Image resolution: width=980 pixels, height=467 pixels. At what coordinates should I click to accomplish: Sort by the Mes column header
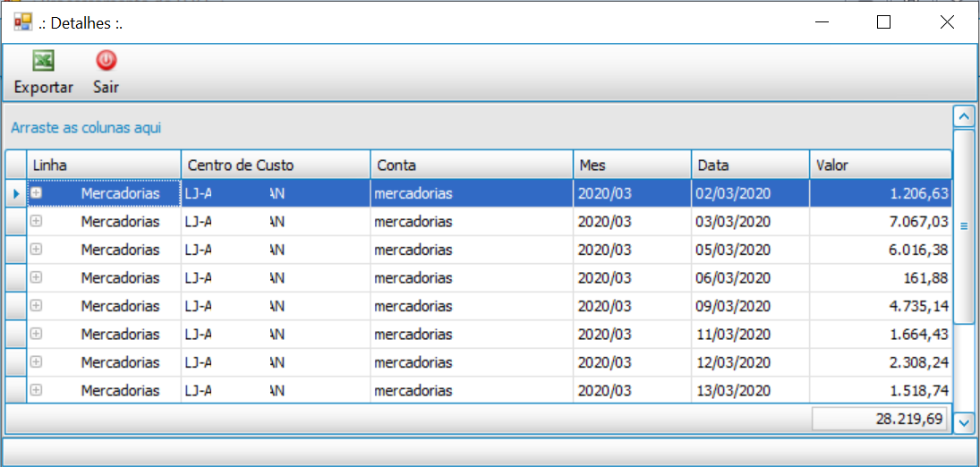coord(633,166)
